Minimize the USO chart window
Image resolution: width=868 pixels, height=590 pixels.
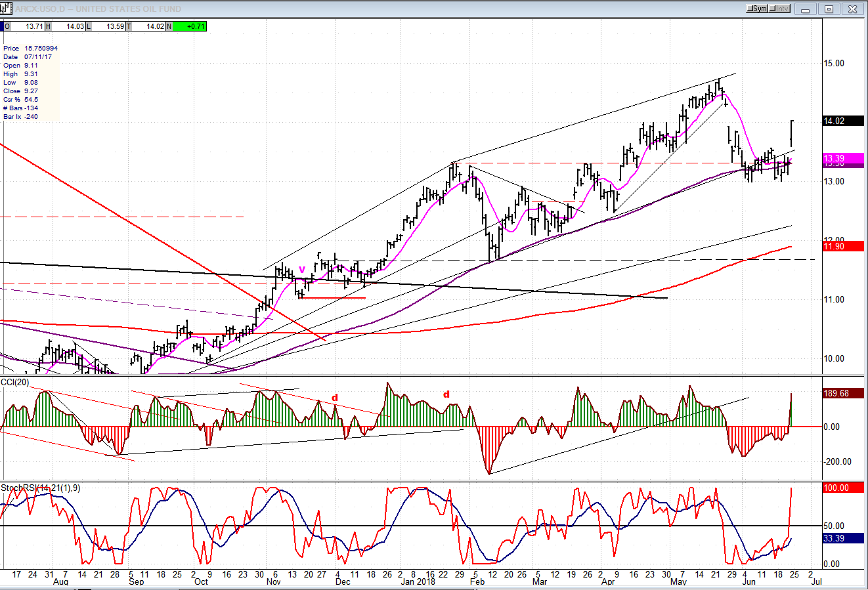(806, 9)
